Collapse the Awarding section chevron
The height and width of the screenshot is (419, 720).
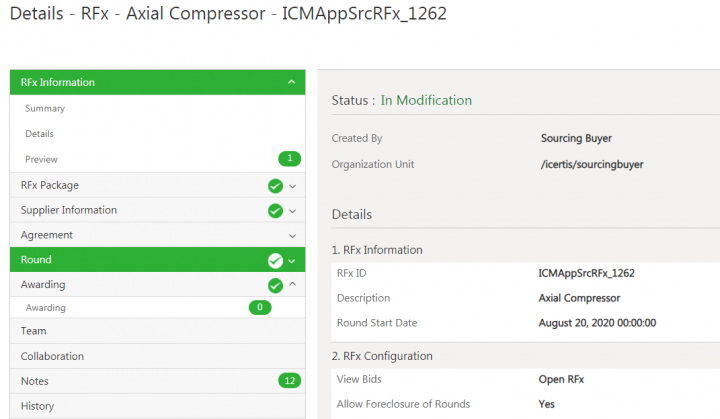pos(292,285)
